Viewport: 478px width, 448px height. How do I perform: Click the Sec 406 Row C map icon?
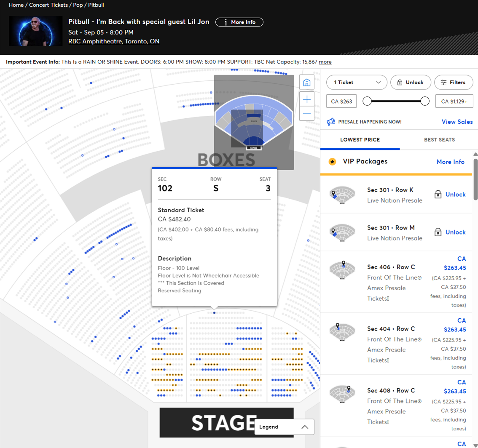pyautogui.click(x=342, y=270)
